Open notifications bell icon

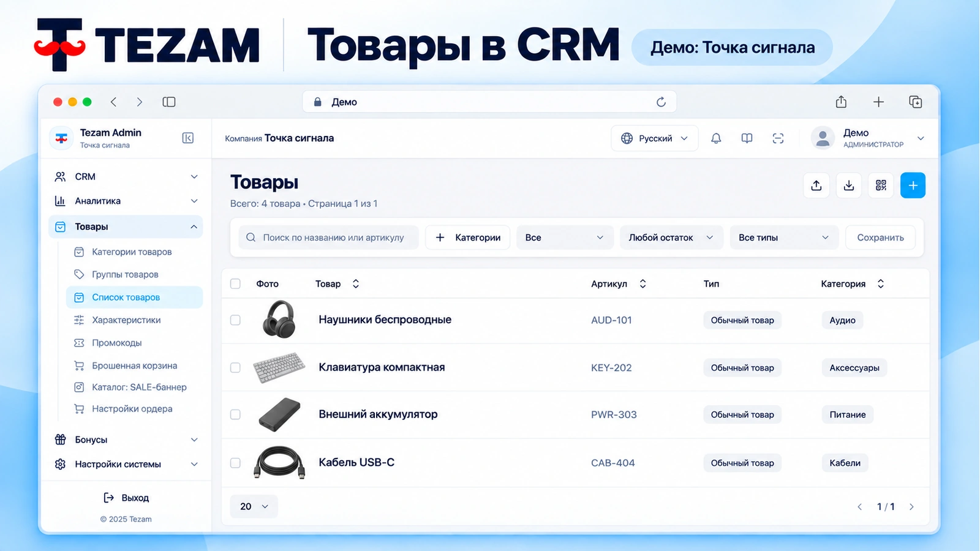coord(716,138)
